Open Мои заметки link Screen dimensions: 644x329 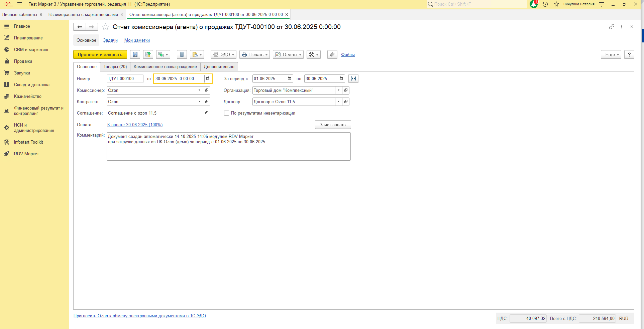click(x=137, y=40)
